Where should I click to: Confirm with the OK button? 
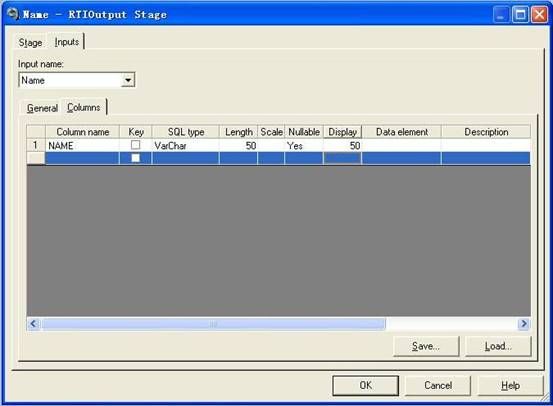tap(366, 385)
